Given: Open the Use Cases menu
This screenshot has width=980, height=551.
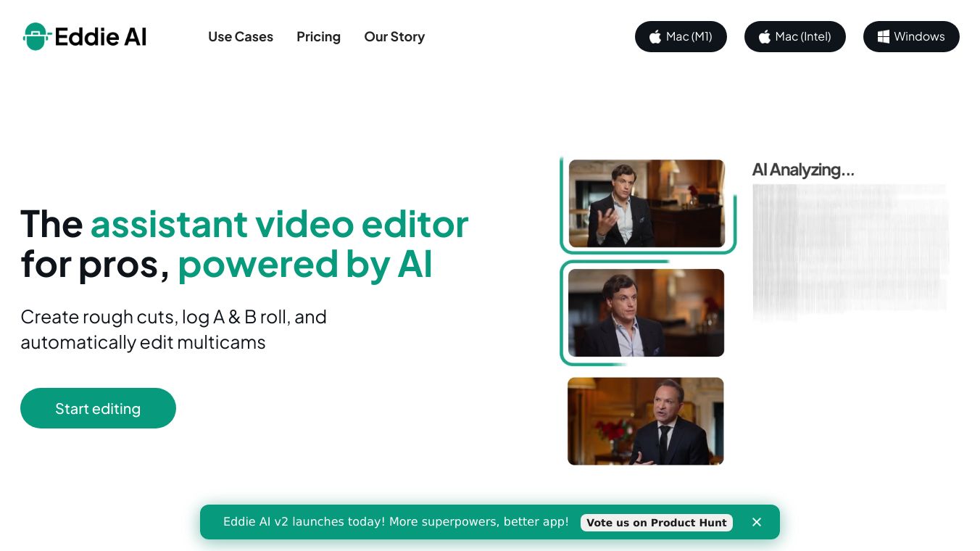Looking at the screenshot, I should (241, 37).
